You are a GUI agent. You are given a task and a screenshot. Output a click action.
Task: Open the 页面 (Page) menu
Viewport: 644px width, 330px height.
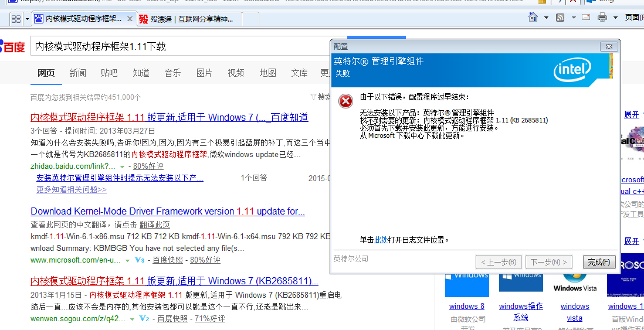click(x=634, y=18)
